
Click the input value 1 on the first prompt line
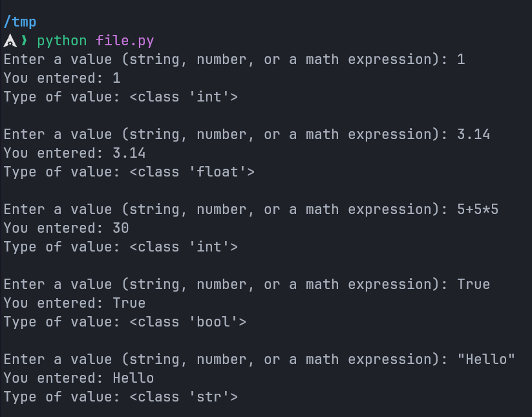pos(461,59)
